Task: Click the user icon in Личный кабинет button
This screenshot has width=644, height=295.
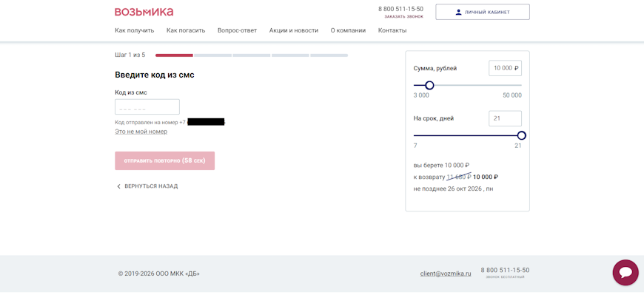Action: (x=458, y=13)
